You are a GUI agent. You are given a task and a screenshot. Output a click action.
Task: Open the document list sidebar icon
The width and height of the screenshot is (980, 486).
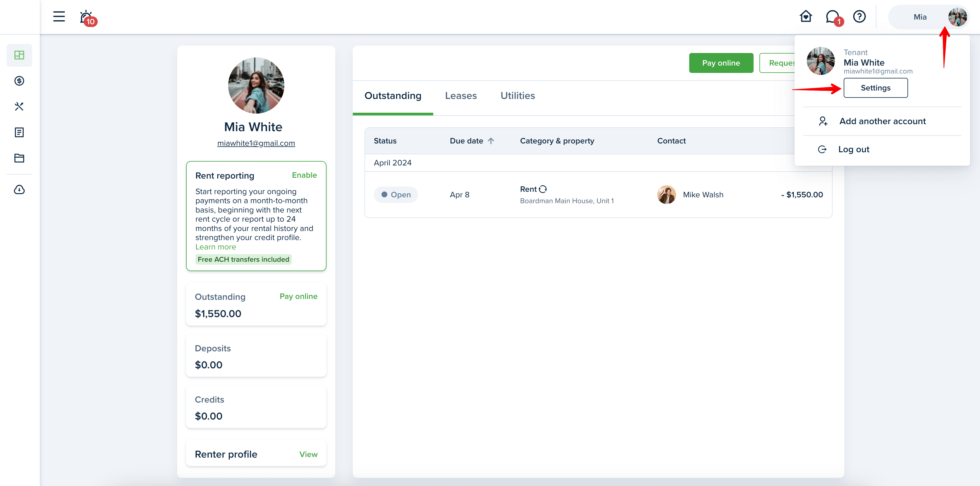(19, 132)
